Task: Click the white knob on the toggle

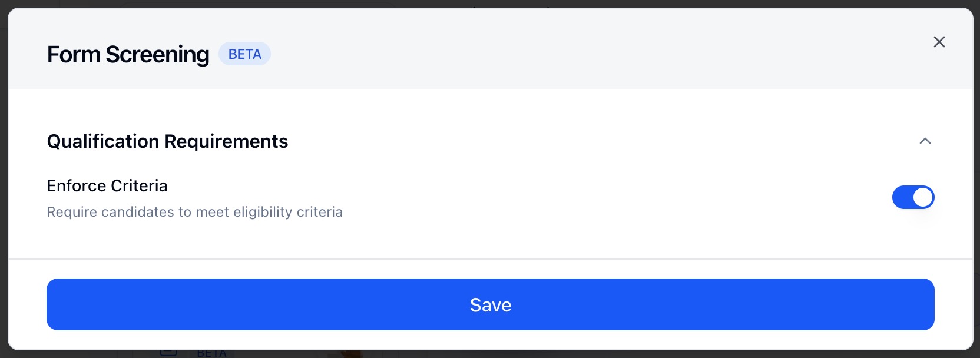Action: click(923, 197)
